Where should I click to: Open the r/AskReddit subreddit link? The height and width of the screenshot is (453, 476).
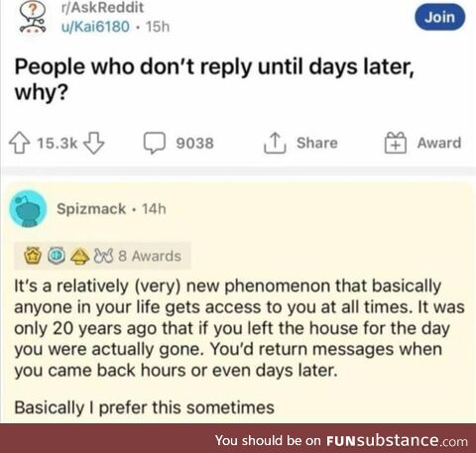point(102,7)
